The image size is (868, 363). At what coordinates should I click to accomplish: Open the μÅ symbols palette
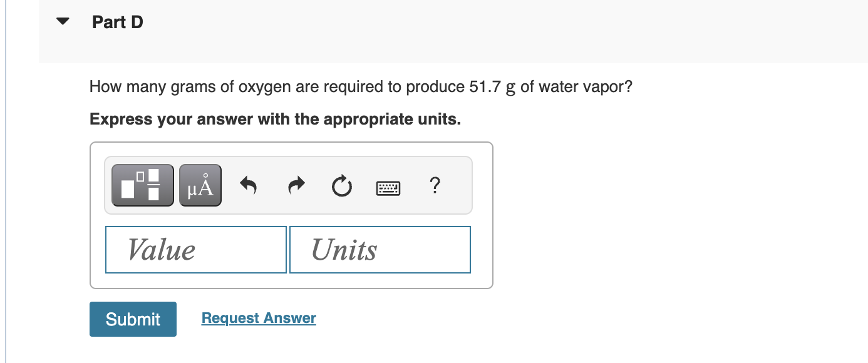pyautogui.click(x=200, y=185)
